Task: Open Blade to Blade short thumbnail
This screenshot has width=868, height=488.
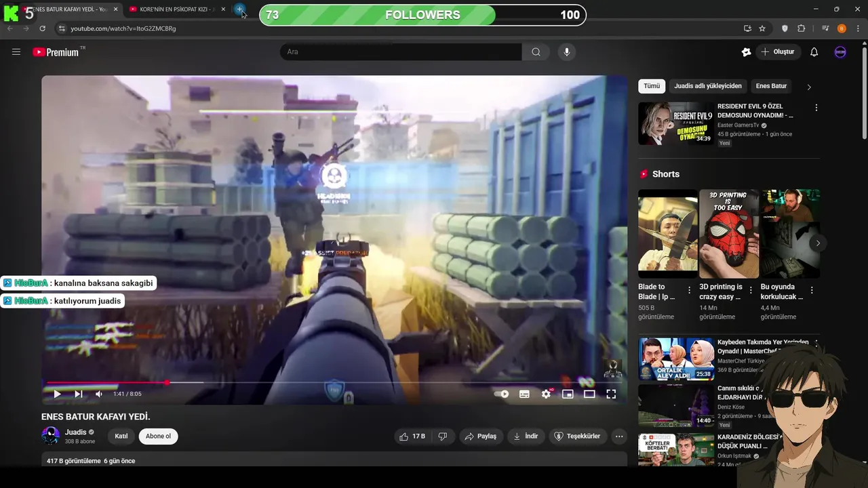Action: point(668,234)
